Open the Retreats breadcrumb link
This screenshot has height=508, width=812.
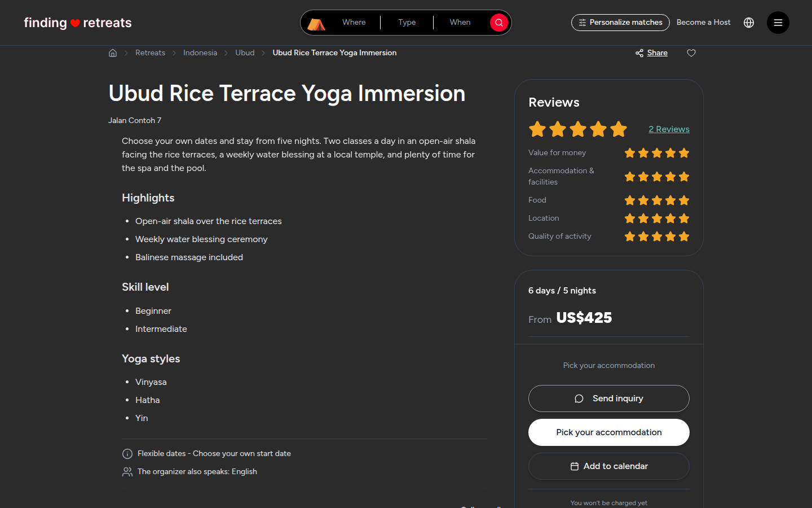tap(150, 52)
